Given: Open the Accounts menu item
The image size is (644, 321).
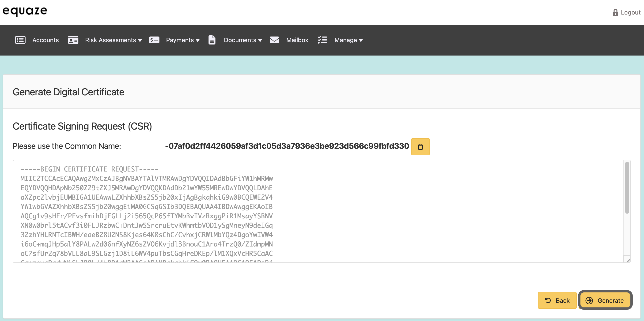Looking at the screenshot, I should click(45, 40).
